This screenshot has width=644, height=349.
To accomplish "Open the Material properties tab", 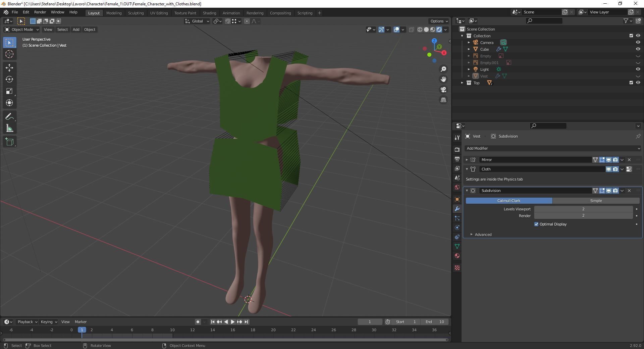I will [x=457, y=256].
